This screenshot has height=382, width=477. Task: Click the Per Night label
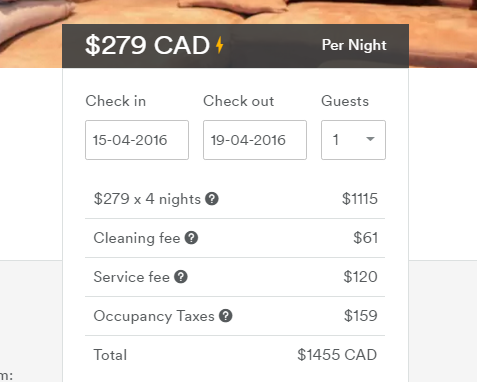tap(354, 45)
